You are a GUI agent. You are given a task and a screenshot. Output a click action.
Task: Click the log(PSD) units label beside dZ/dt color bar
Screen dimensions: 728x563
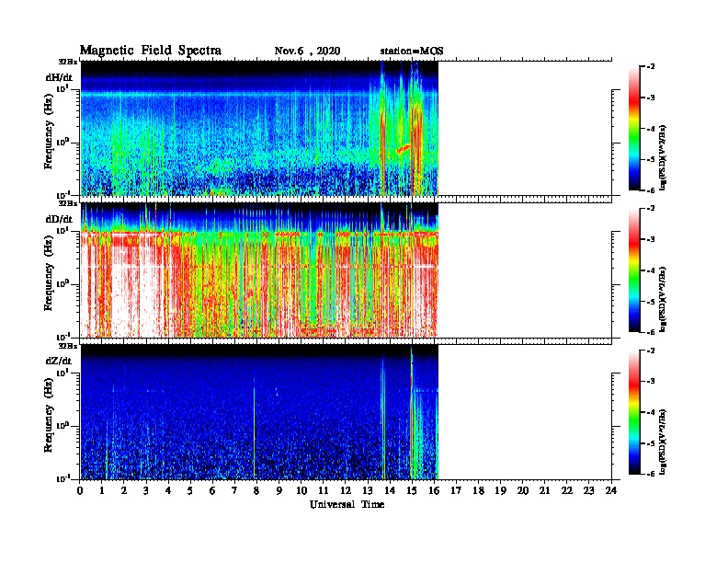[x=663, y=442]
